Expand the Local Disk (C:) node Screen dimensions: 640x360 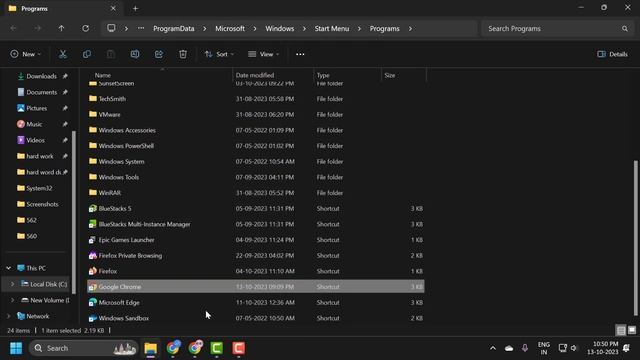[x=12, y=284]
